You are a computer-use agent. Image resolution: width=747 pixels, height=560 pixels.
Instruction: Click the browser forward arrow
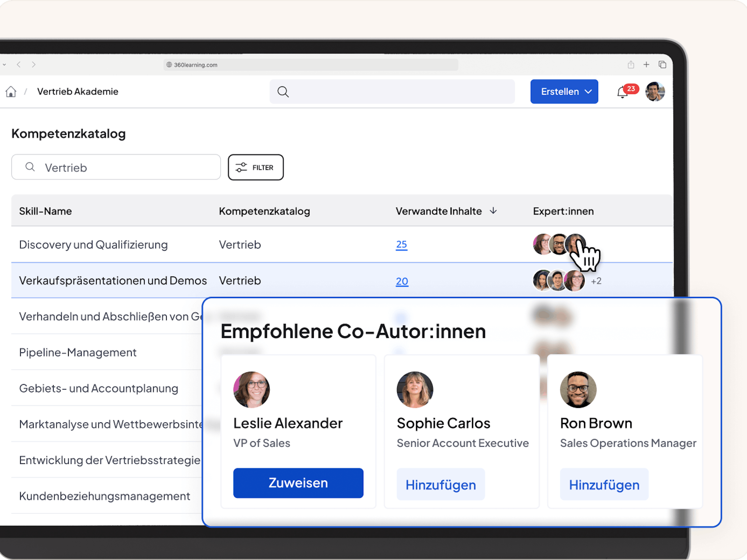coord(34,64)
